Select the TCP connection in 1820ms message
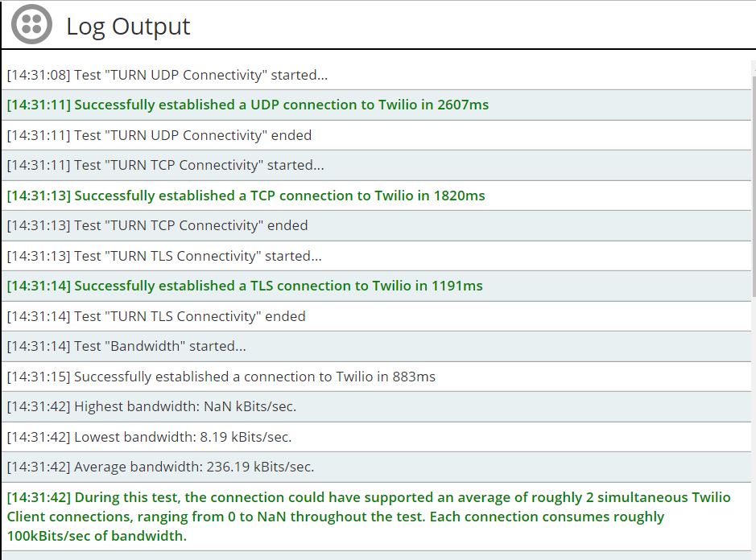The width and height of the screenshot is (756, 560). [x=246, y=196]
